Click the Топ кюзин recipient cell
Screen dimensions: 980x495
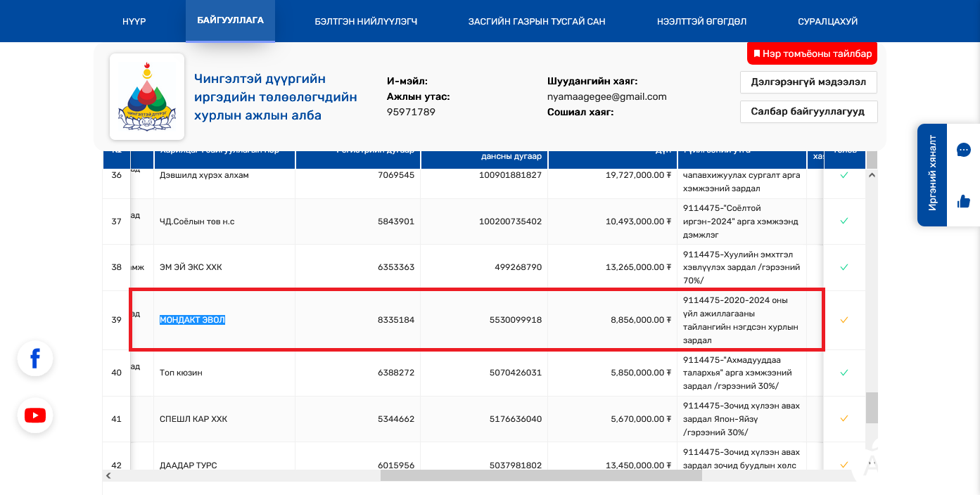tap(181, 373)
